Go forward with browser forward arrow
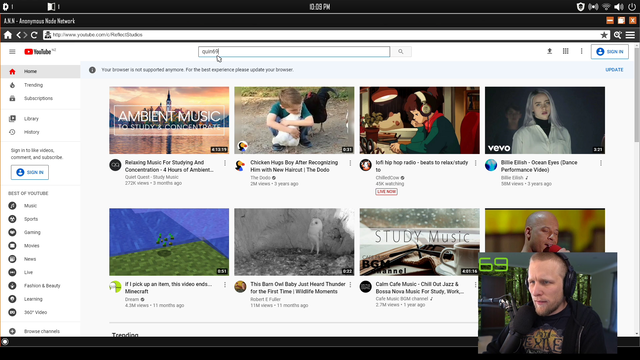The width and height of the screenshot is (640, 360). click(x=25, y=35)
